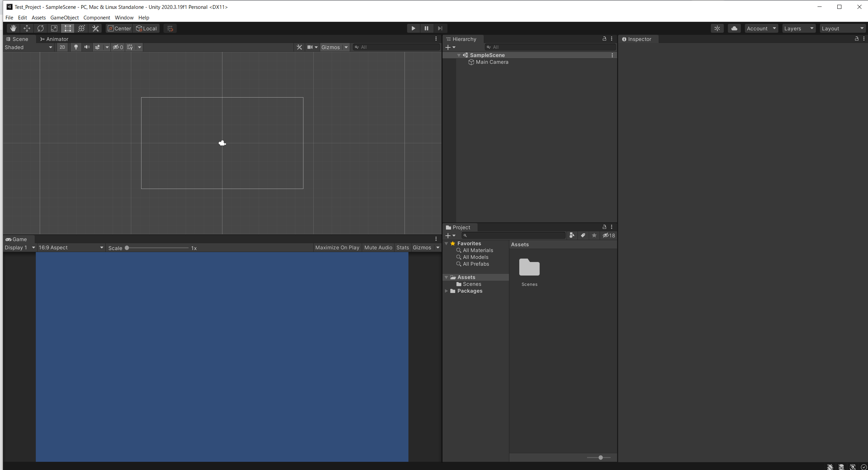Toggle 2D scene view mode
Image resolution: width=868 pixels, height=470 pixels.
(x=62, y=47)
